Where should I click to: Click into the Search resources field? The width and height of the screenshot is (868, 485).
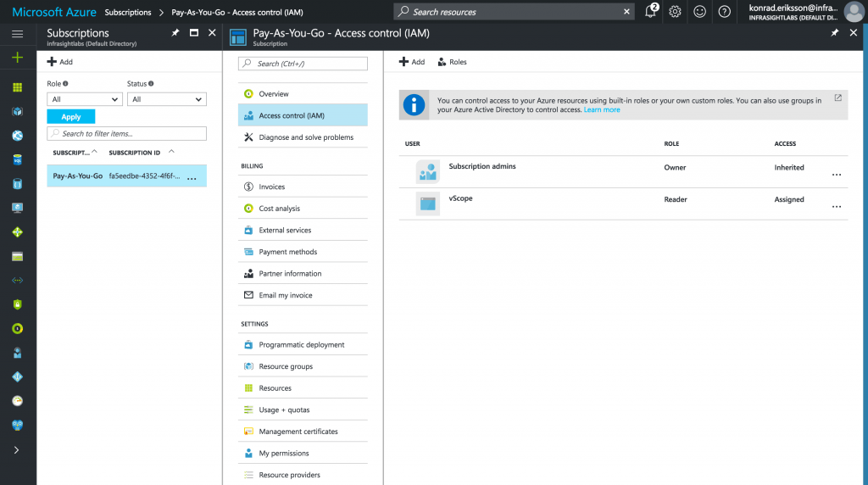tap(514, 12)
